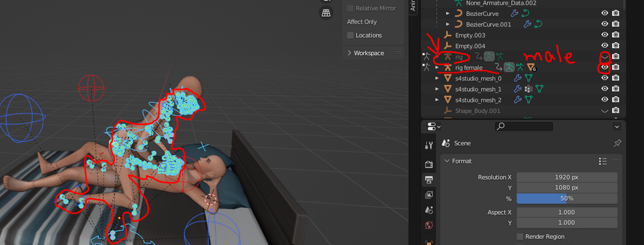Open the Tool properties tab

[x=429, y=145]
